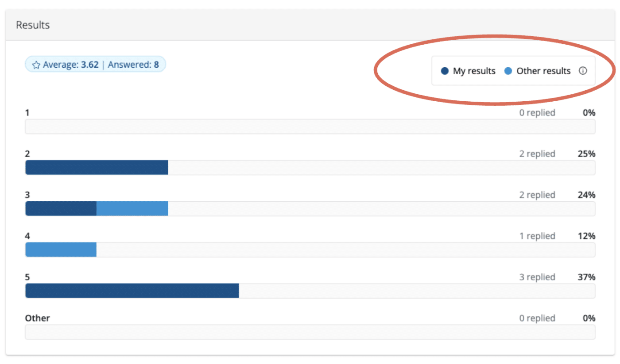Click the star icon beside Average score
The width and height of the screenshot is (620, 364).
coord(36,64)
